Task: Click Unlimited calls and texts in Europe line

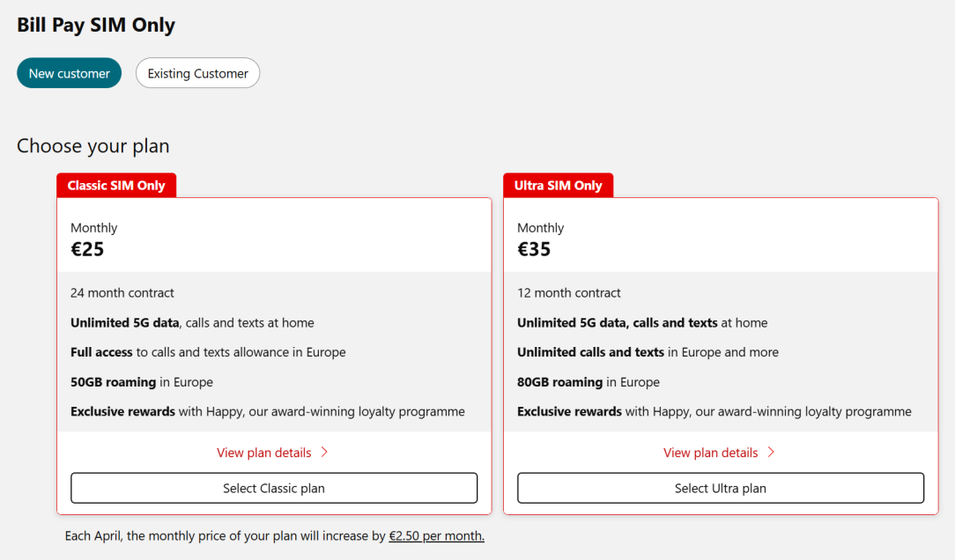Action: click(x=648, y=352)
